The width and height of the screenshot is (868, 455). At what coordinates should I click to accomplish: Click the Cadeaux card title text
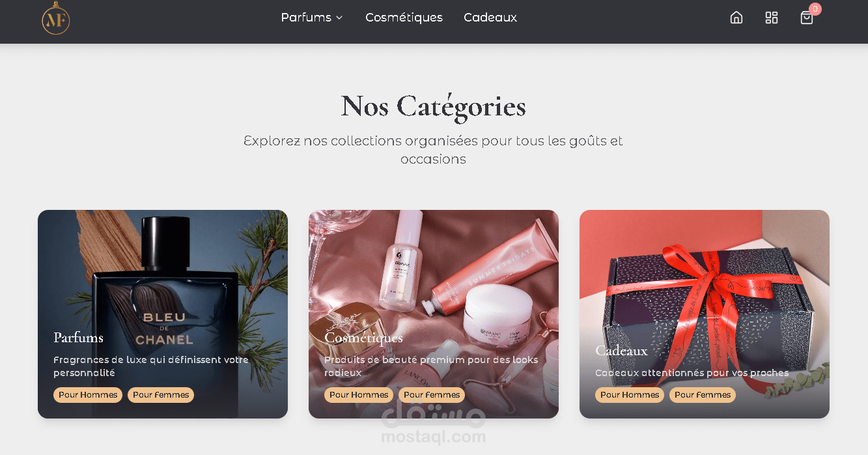pyautogui.click(x=622, y=351)
